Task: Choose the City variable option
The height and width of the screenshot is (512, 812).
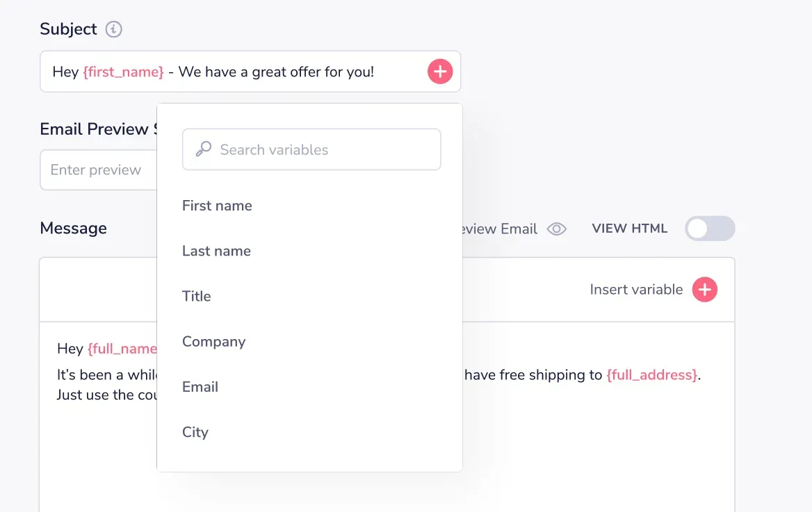Action: [195, 432]
